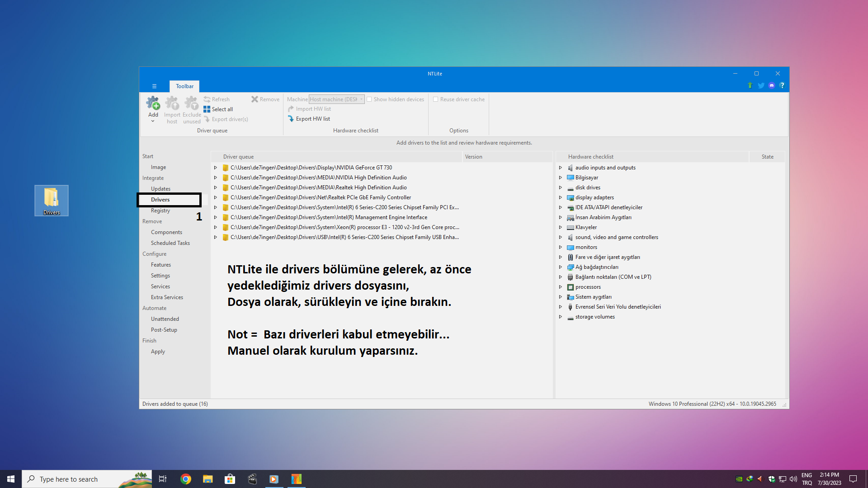Open the hamburger menu button

pyautogui.click(x=154, y=86)
